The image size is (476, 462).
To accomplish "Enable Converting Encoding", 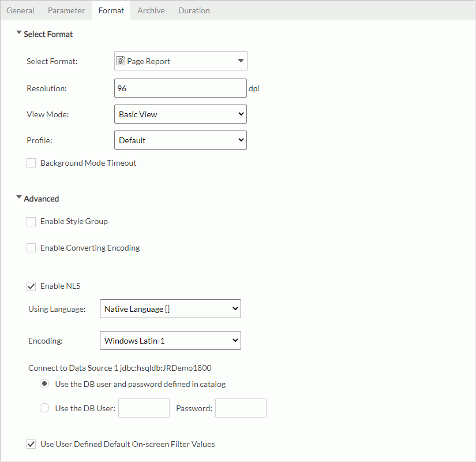I will [31, 247].
